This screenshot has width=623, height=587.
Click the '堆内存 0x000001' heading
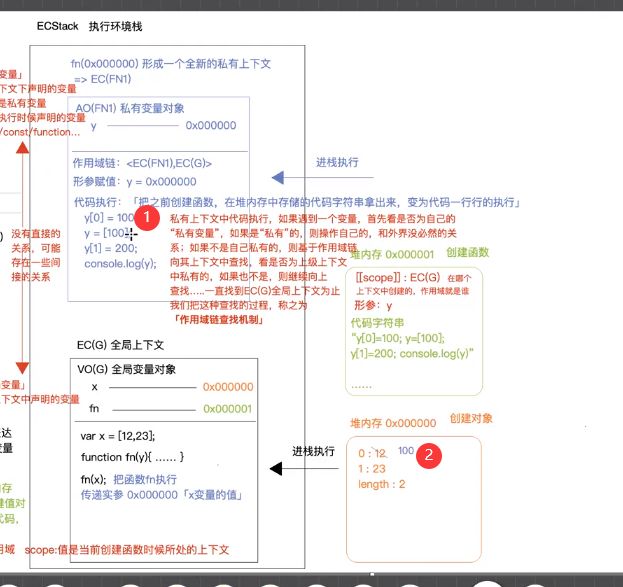[x=392, y=254]
